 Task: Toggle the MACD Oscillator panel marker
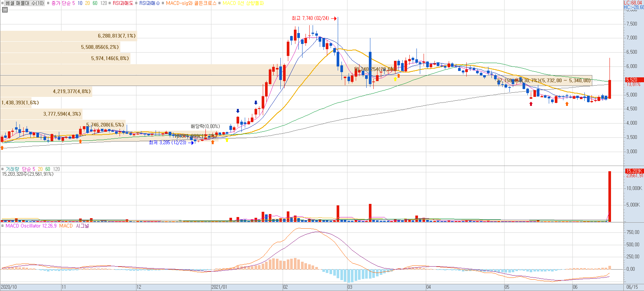pyautogui.click(x=2, y=226)
